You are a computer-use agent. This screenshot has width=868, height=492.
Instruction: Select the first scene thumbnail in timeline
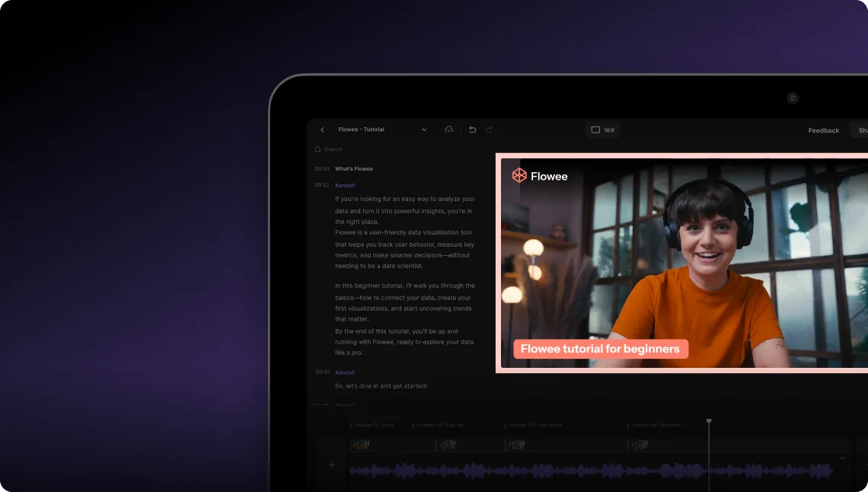362,445
